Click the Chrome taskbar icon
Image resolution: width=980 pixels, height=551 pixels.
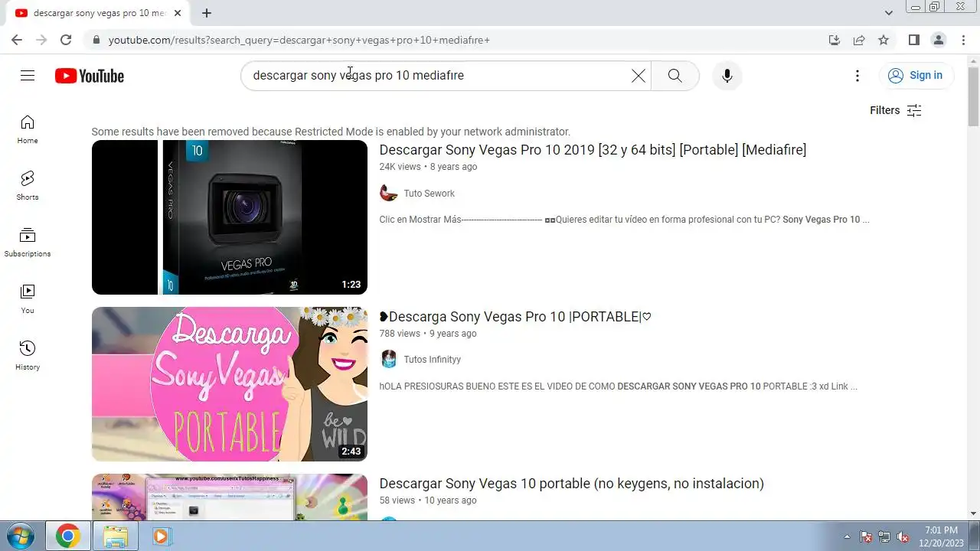67,536
